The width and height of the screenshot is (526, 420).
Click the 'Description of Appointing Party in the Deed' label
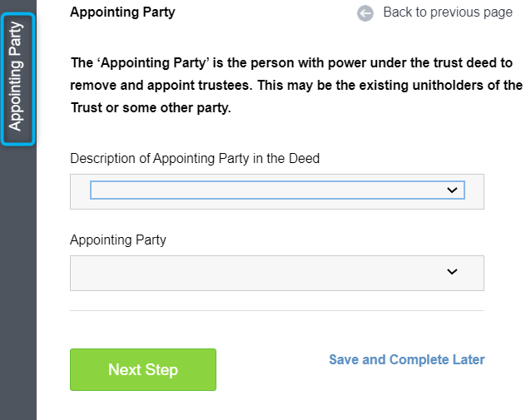[x=195, y=158]
